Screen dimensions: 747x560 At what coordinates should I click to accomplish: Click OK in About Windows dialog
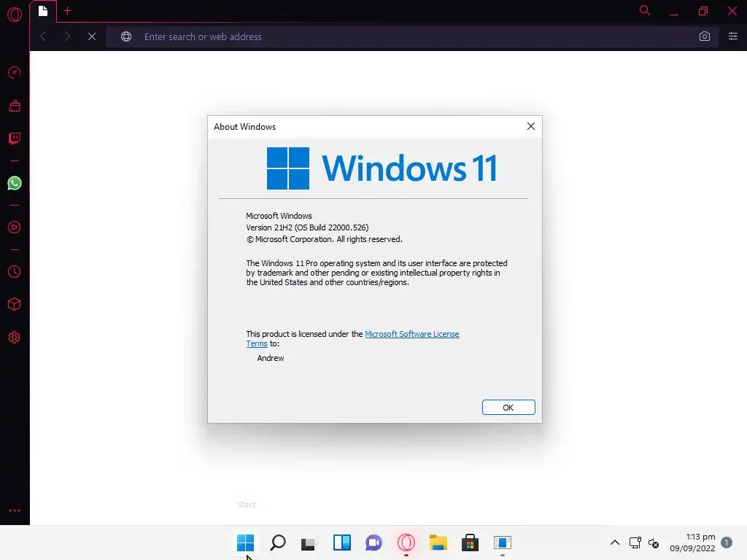(508, 408)
